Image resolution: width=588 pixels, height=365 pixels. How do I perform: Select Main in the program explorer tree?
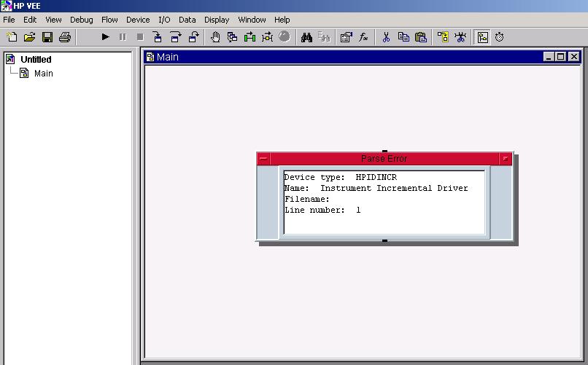[43, 74]
